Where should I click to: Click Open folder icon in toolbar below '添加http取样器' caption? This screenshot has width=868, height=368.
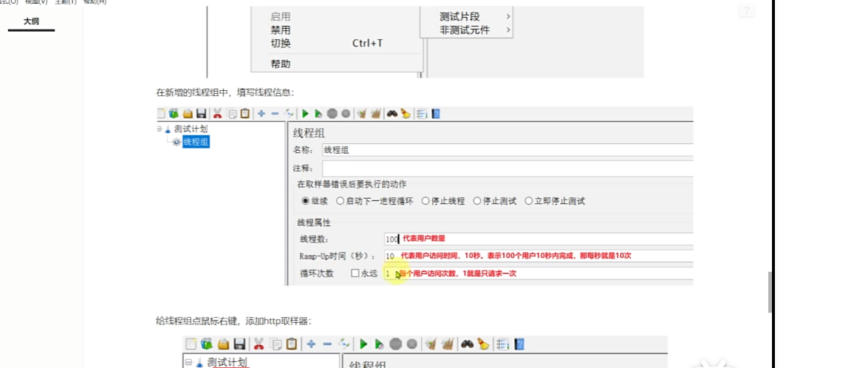pyautogui.click(x=224, y=344)
